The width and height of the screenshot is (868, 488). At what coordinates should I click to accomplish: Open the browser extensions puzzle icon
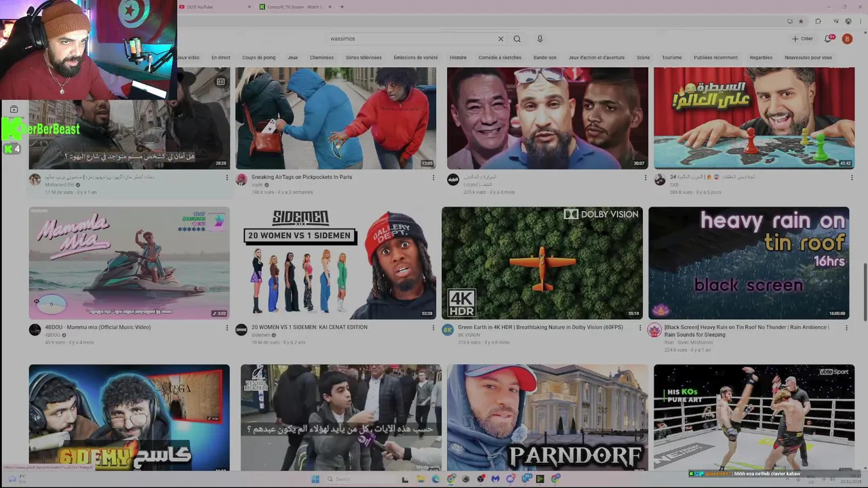point(818,21)
